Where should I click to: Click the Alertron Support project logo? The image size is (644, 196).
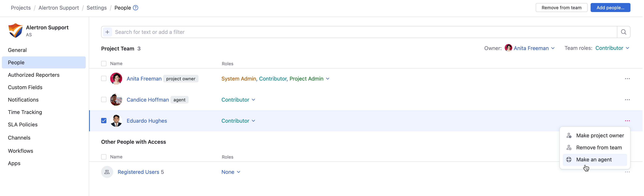(x=15, y=30)
